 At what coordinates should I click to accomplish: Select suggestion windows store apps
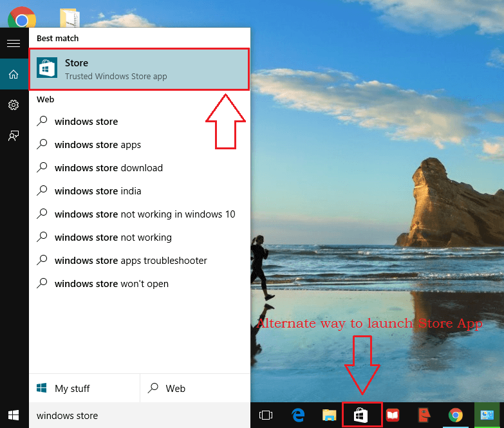point(139,145)
